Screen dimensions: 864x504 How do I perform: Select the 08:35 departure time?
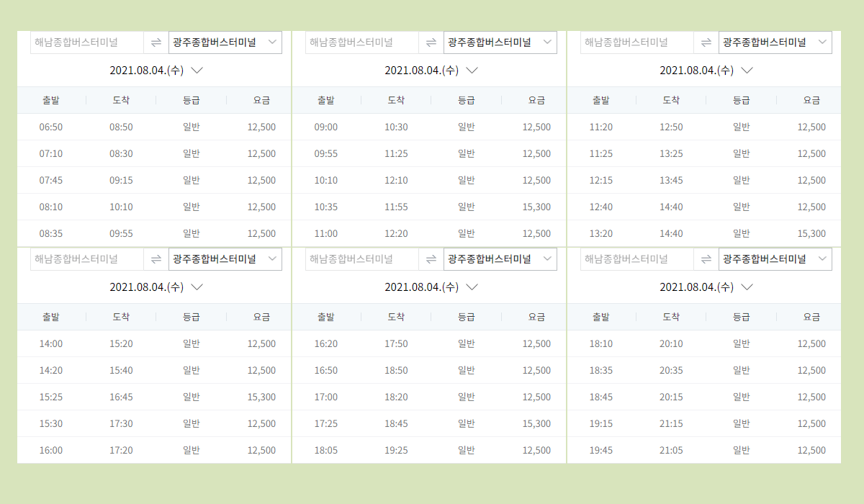[51, 233]
